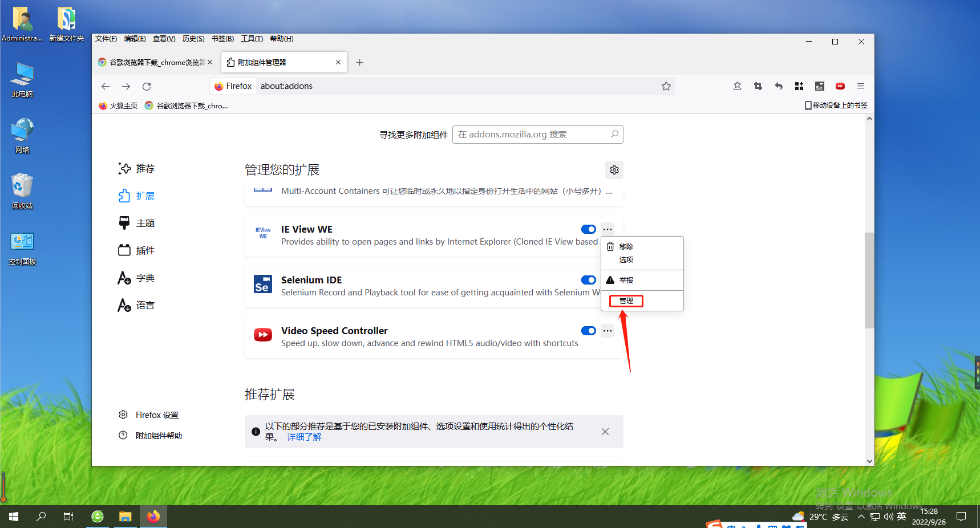Open the Languages sidebar category
980x528 pixels.
click(x=137, y=306)
